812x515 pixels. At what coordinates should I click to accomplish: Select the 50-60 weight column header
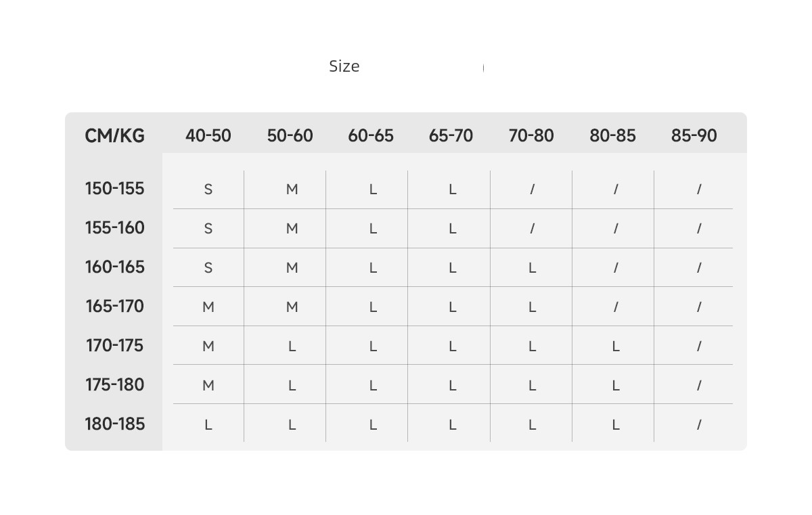point(290,135)
